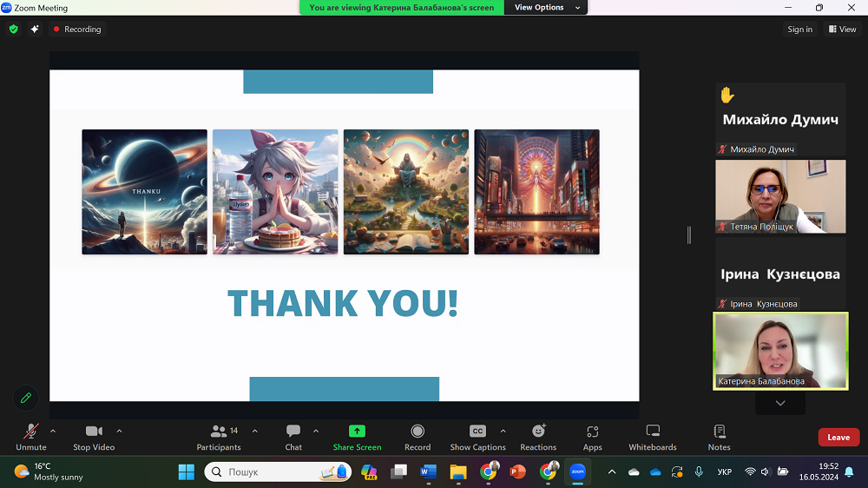Viewport: 868px width, 488px height.
Task: Open the Chat panel
Action: [x=293, y=436]
